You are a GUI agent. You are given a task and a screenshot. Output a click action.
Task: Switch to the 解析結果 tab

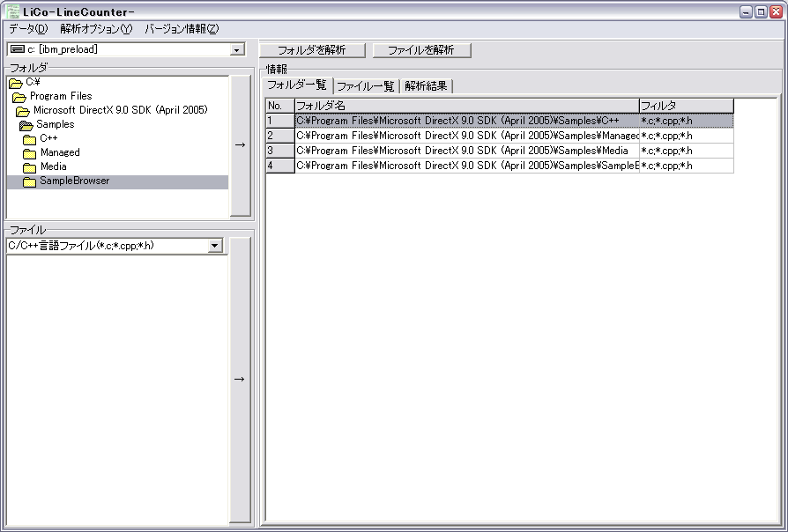click(426, 86)
